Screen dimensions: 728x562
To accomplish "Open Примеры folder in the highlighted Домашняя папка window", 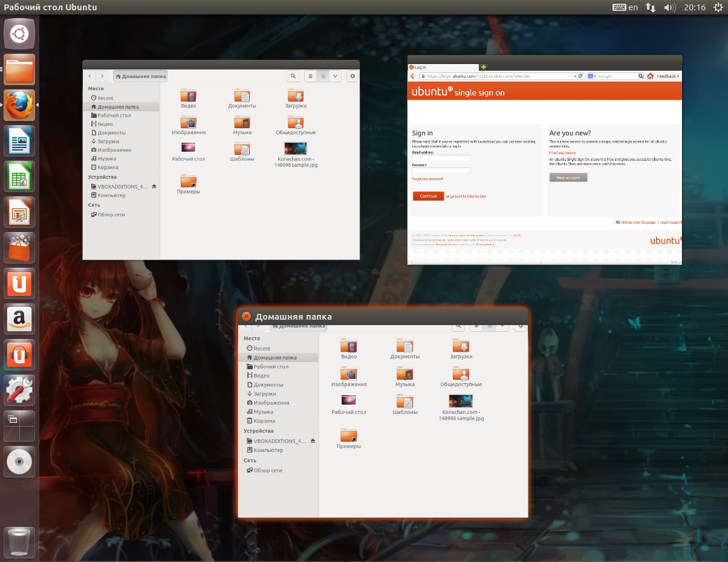I will (x=349, y=439).
